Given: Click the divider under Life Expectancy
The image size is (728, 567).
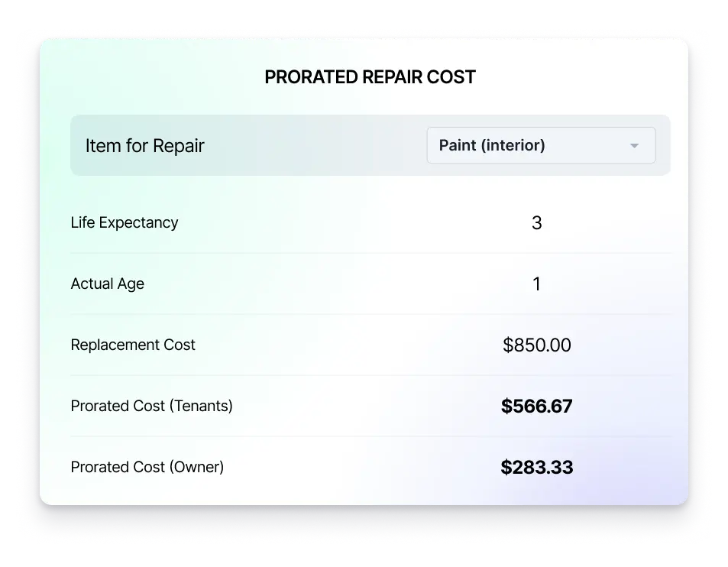Looking at the screenshot, I should tap(370, 253).
